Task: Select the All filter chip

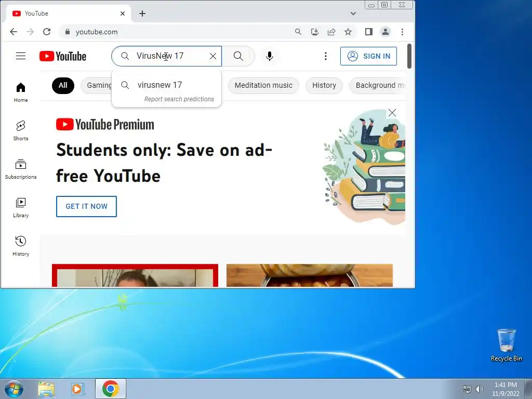Action: point(63,86)
